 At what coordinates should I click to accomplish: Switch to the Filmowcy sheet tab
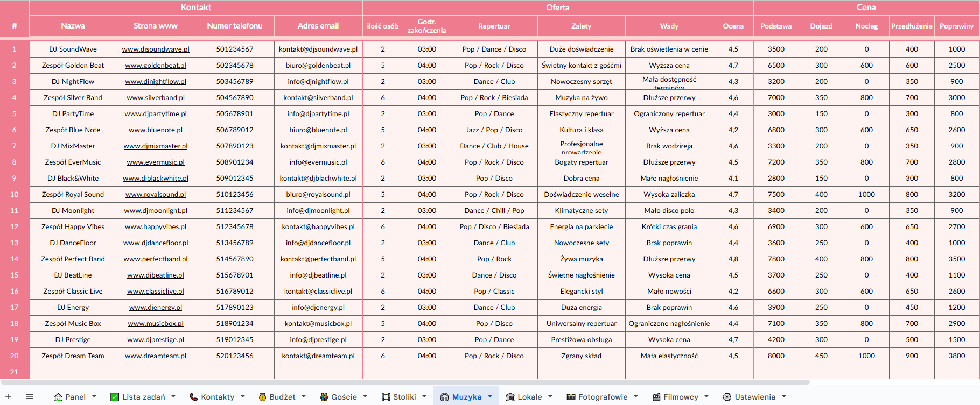click(681, 397)
